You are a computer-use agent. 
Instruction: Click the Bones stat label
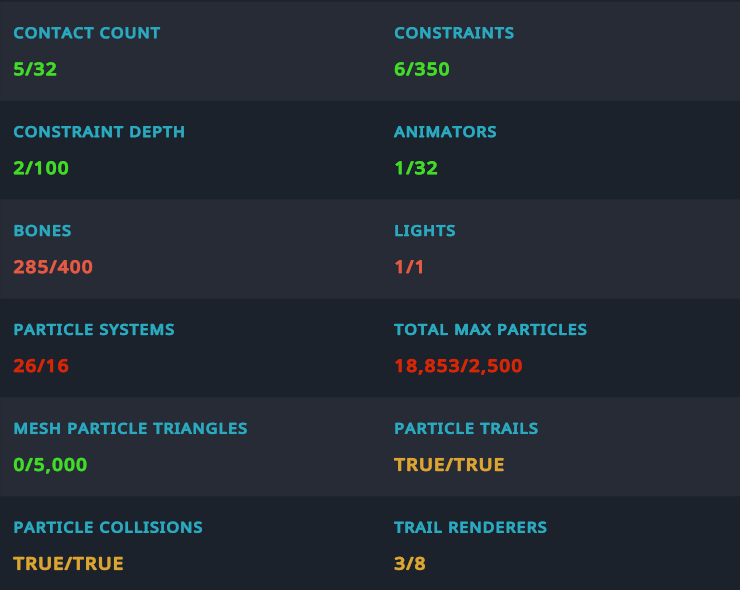(42, 231)
